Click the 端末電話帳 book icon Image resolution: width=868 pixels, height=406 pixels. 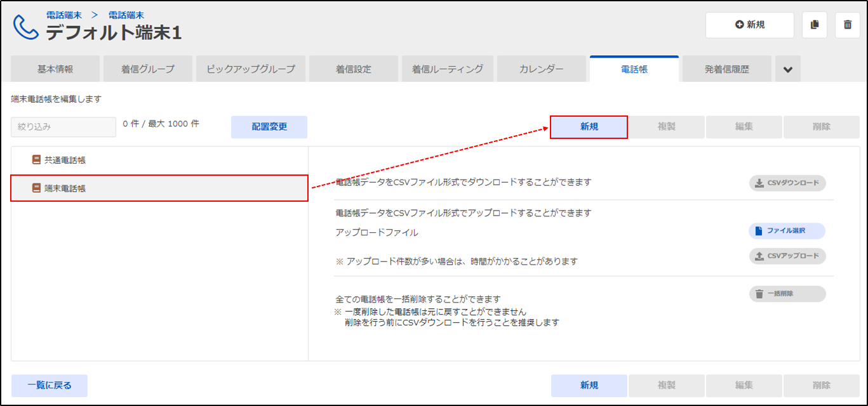(x=36, y=188)
